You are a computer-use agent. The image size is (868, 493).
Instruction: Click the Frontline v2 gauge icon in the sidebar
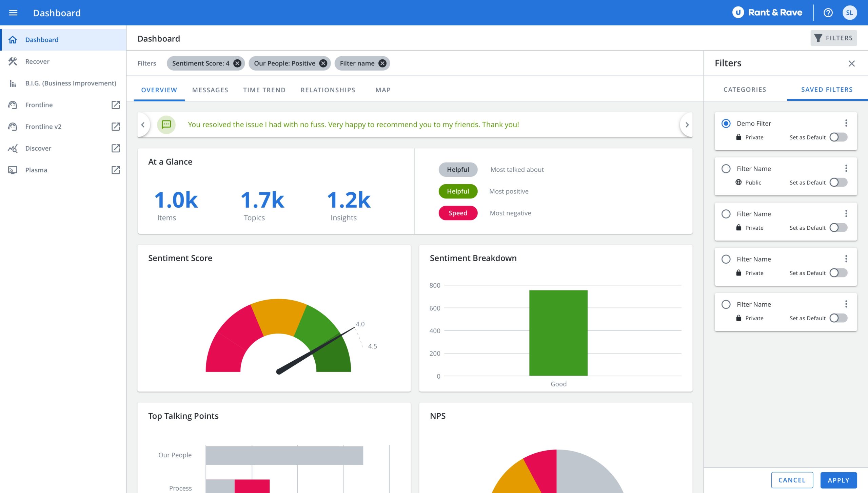point(13,127)
